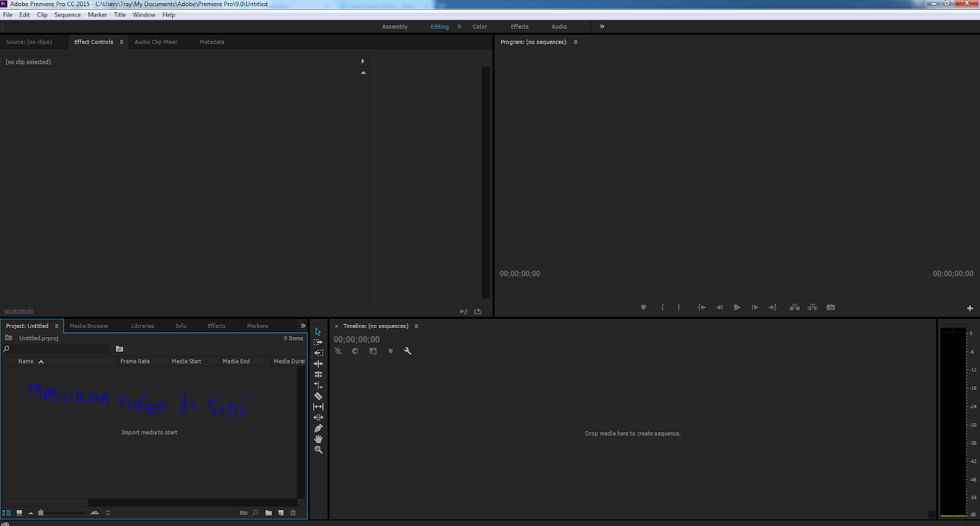The image size is (980, 526).
Task: Open the File menu
Action: tap(8, 15)
